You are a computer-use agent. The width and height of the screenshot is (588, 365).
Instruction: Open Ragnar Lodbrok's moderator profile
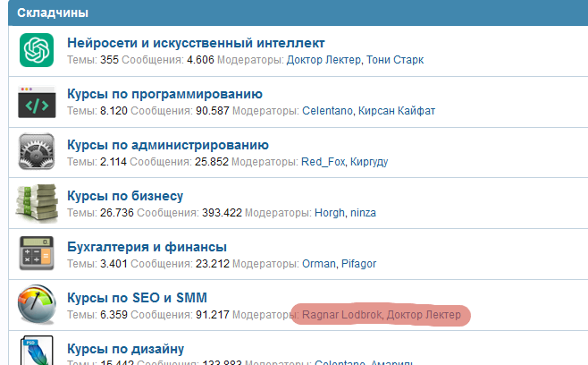tap(340, 315)
